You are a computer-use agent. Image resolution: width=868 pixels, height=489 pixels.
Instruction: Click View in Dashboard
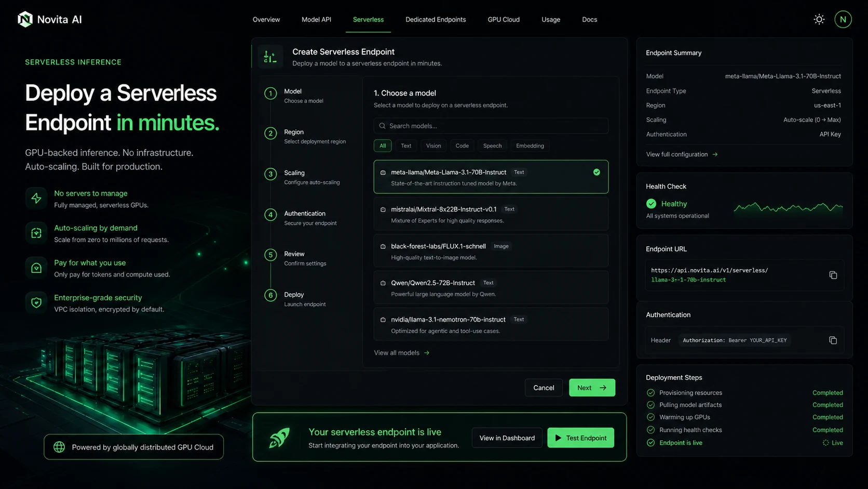[507, 438]
